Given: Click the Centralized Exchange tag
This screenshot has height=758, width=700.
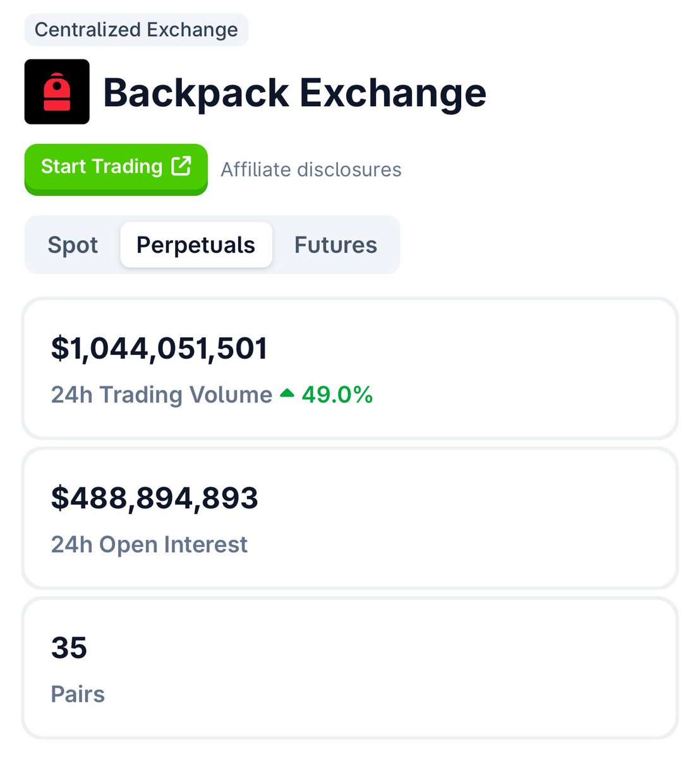Looking at the screenshot, I should (136, 30).
